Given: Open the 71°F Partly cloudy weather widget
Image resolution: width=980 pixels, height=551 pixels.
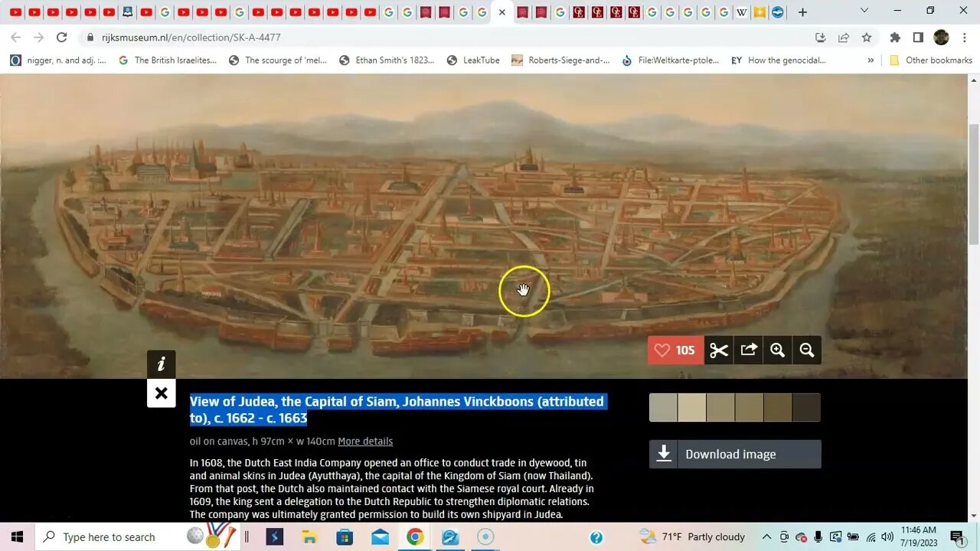Looking at the screenshot, I should (x=691, y=536).
